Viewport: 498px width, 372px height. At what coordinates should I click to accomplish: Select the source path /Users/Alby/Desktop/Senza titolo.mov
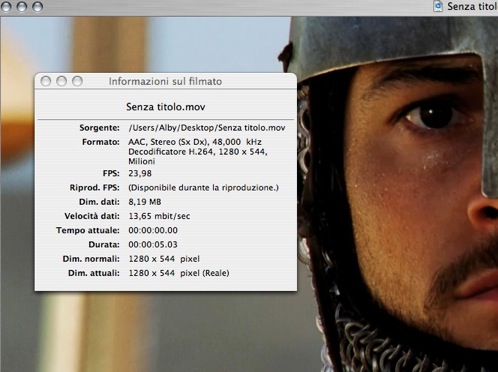(x=207, y=128)
